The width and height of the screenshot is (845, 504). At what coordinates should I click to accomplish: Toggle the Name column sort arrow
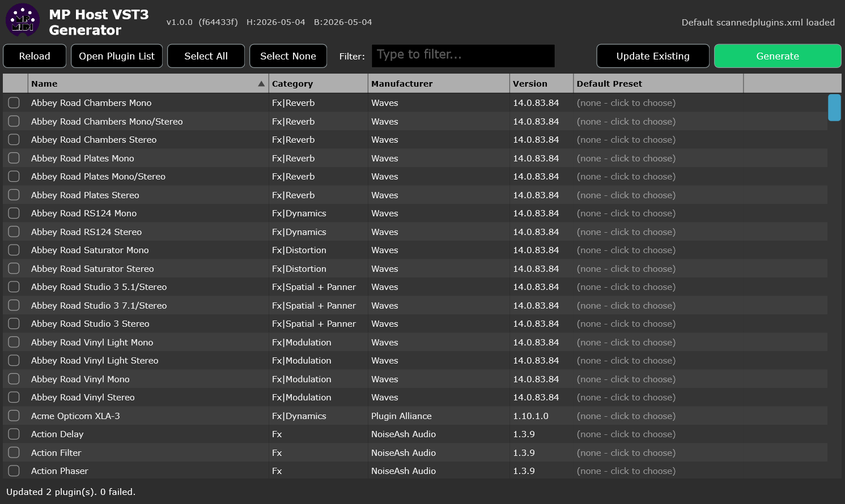261,84
